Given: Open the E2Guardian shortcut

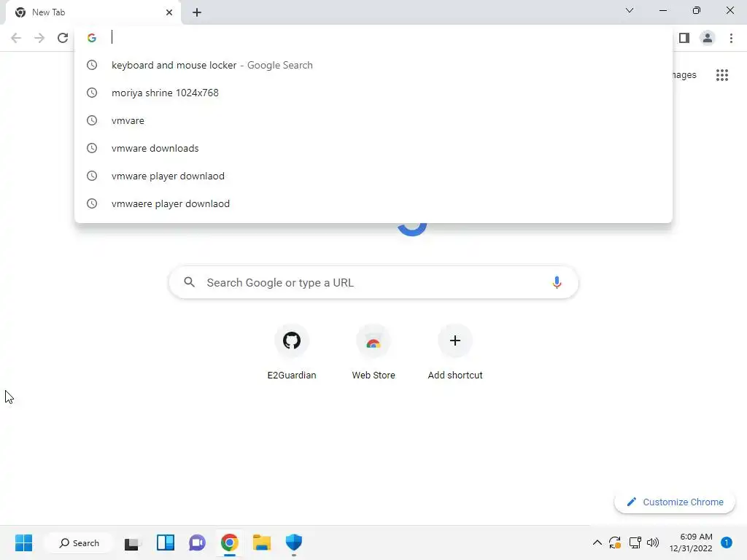Looking at the screenshot, I should [x=292, y=352].
